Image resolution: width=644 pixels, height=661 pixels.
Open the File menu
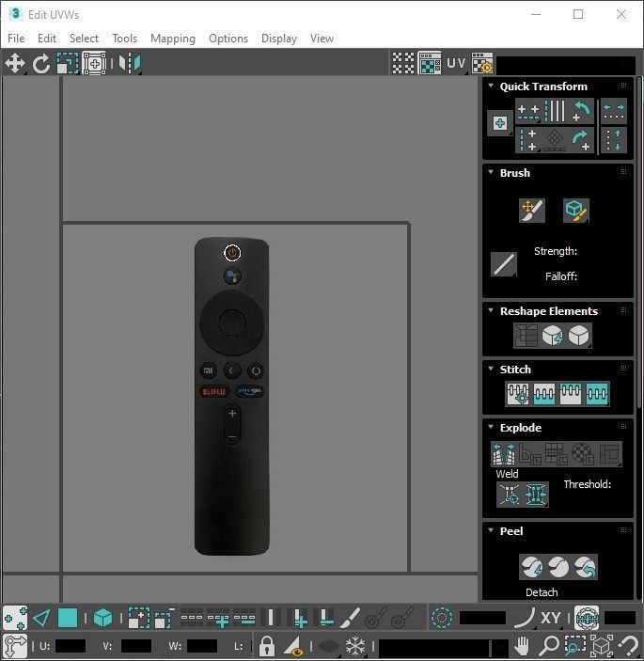tap(16, 39)
